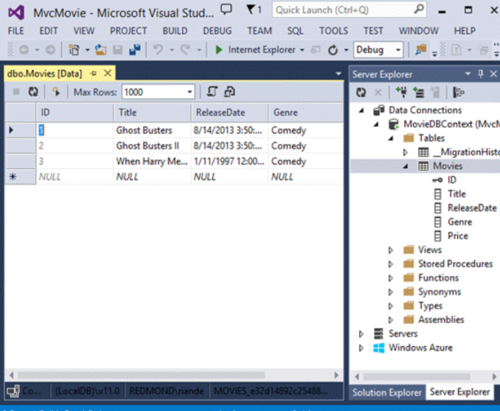Click the Connect to Server icon
The height and width of the screenshot is (411, 500).
[419, 92]
